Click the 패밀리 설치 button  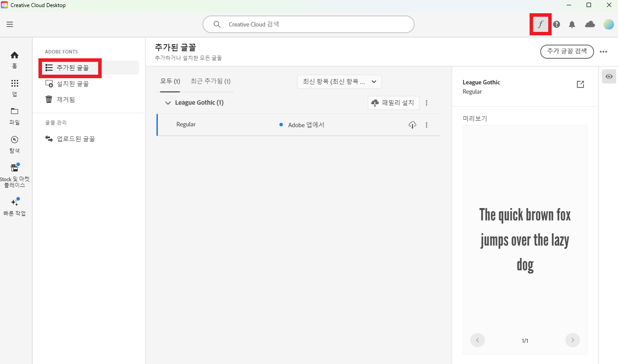pyautogui.click(x=393, y=103)
